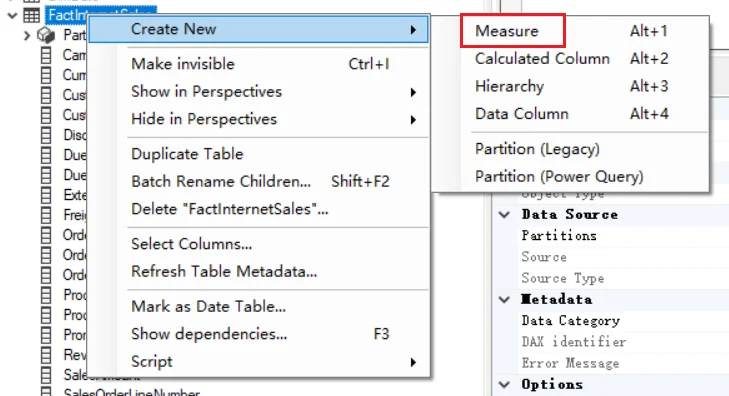This screenshot has width=729, height=396.
Task: Open Show in Perspectives submenu
Action: pos(258,92)
